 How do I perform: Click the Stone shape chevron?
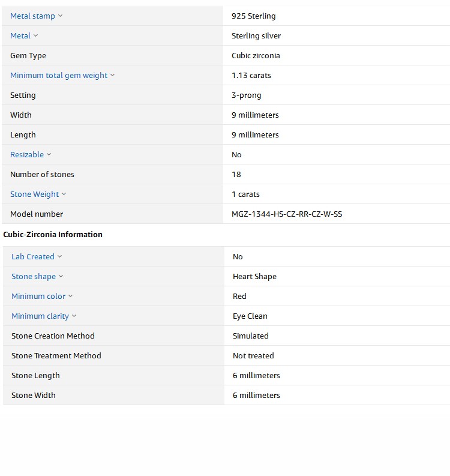[x=61, y=277]
